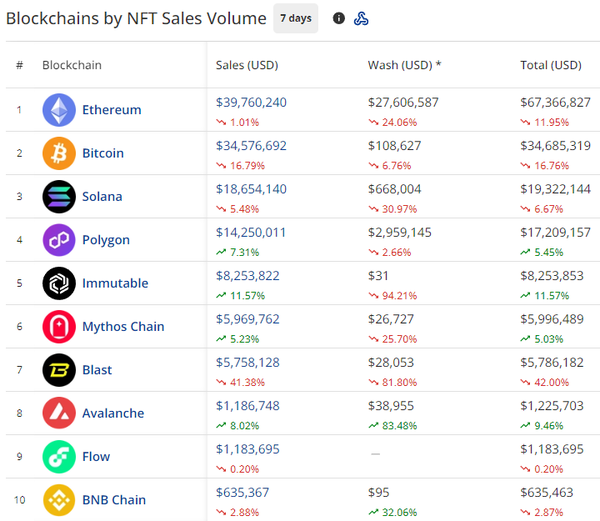This screenshot has height=521, width=600.
Task: Open the Ethereum blockchain link
Action: click(x=111, y=110)
